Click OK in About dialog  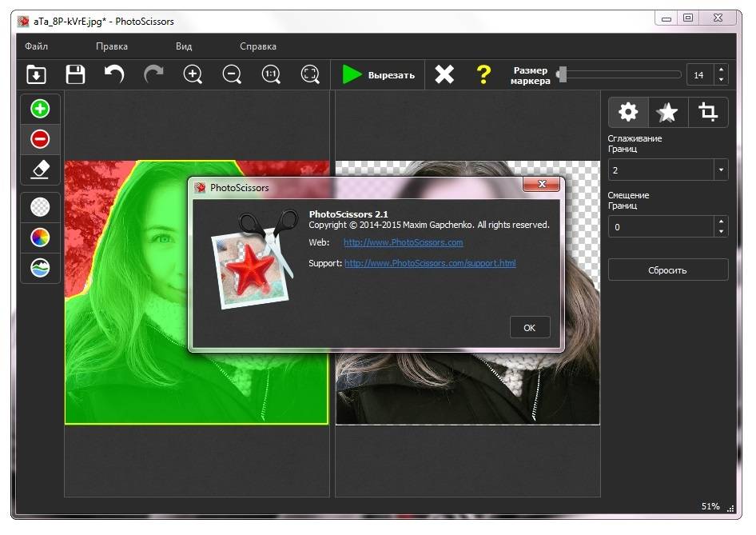coord(530,328)
